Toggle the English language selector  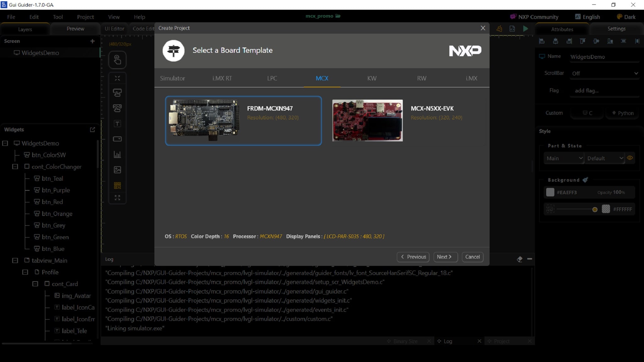click(x=587, y=17)
